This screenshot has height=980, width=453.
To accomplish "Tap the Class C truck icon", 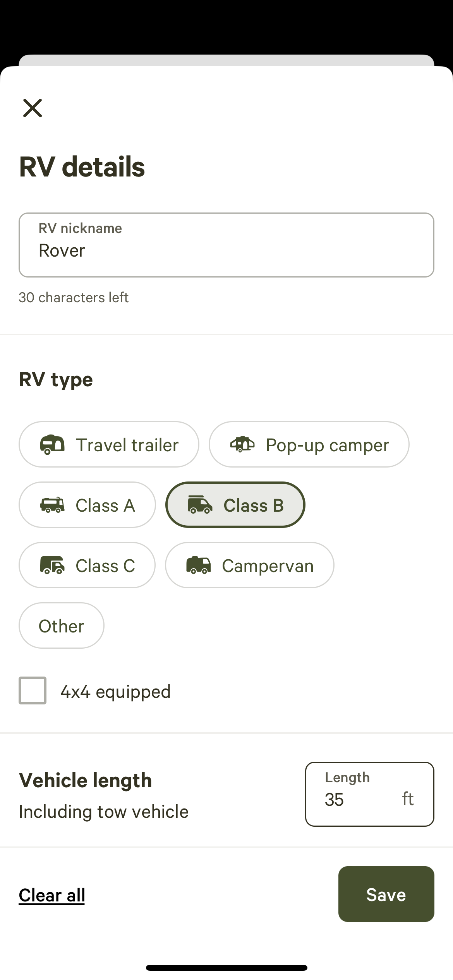I will click(52, 565).
